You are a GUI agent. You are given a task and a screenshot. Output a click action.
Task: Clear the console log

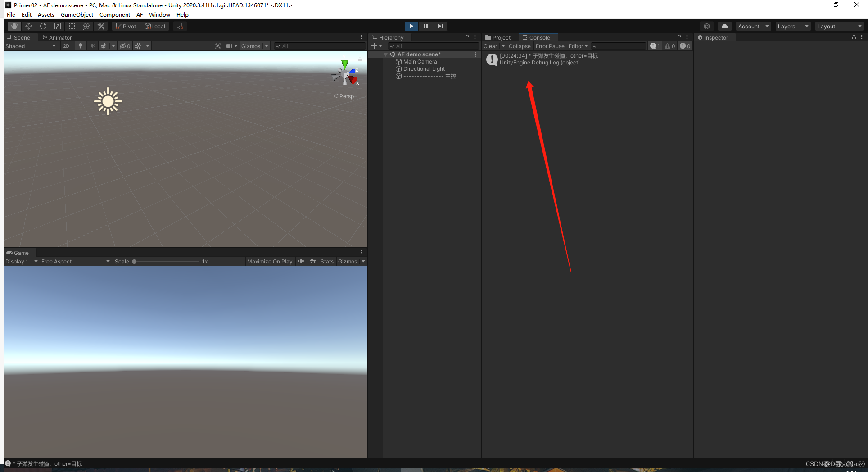[x=490, y=46]
